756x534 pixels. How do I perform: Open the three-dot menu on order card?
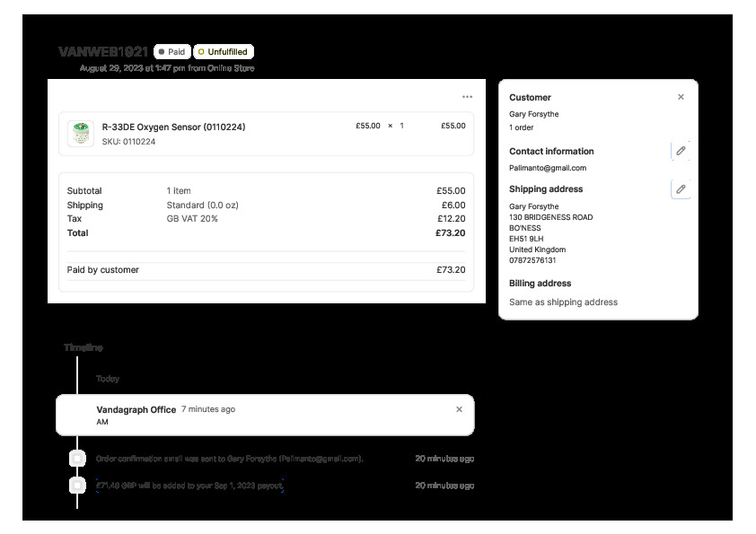click(x=467, y=97)
